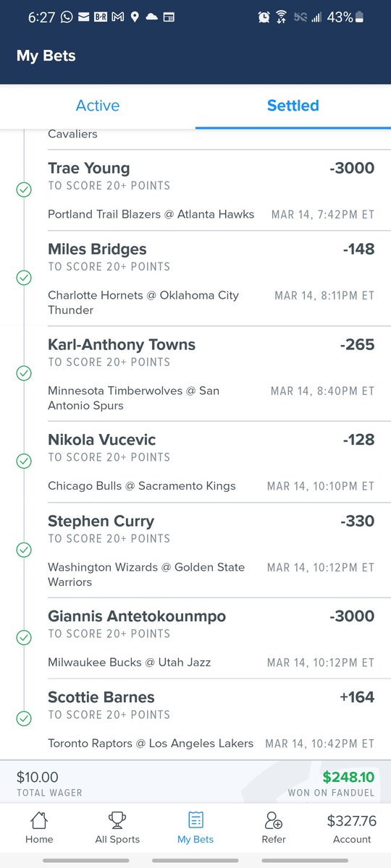Tap the alarm icon in status bar

click(x=264, y=17)
